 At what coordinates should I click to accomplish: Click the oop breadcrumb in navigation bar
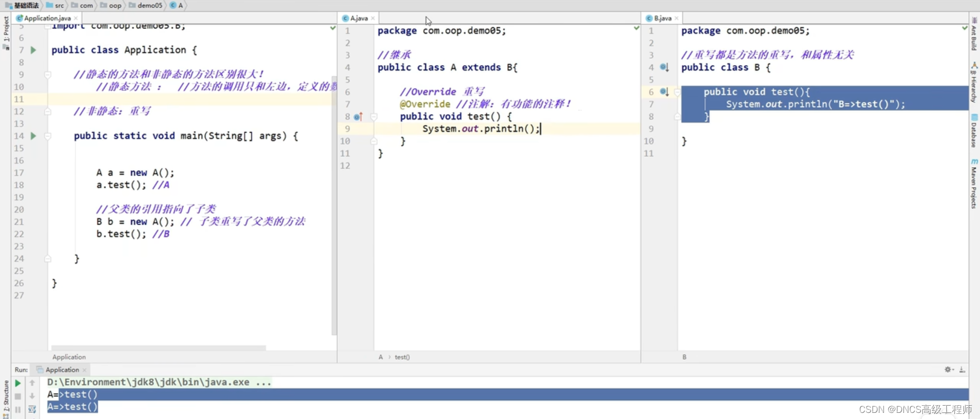(x=111, y=5)
